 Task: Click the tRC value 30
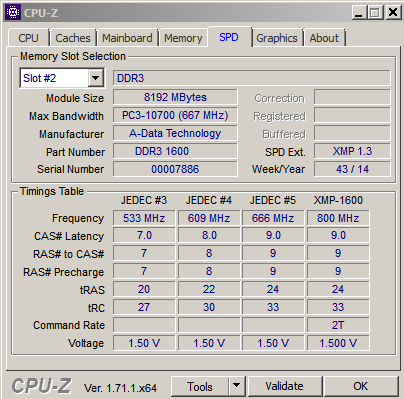point(209,307)
